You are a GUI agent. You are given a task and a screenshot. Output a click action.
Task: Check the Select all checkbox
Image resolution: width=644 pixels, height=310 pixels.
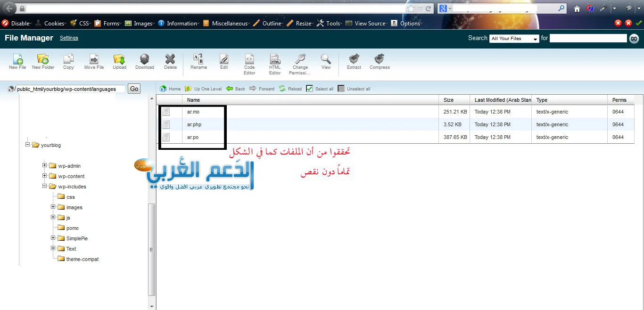pos(310,89)
